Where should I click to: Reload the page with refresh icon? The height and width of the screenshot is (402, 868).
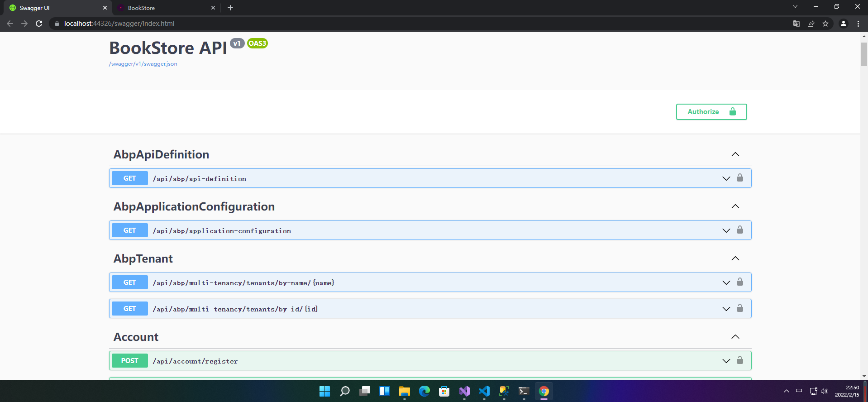[39, 24]
